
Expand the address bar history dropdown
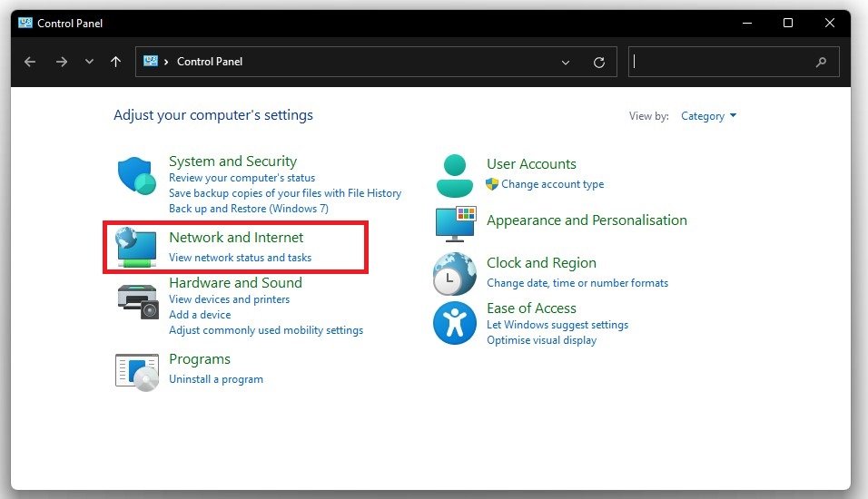click(x=566, y=63)
